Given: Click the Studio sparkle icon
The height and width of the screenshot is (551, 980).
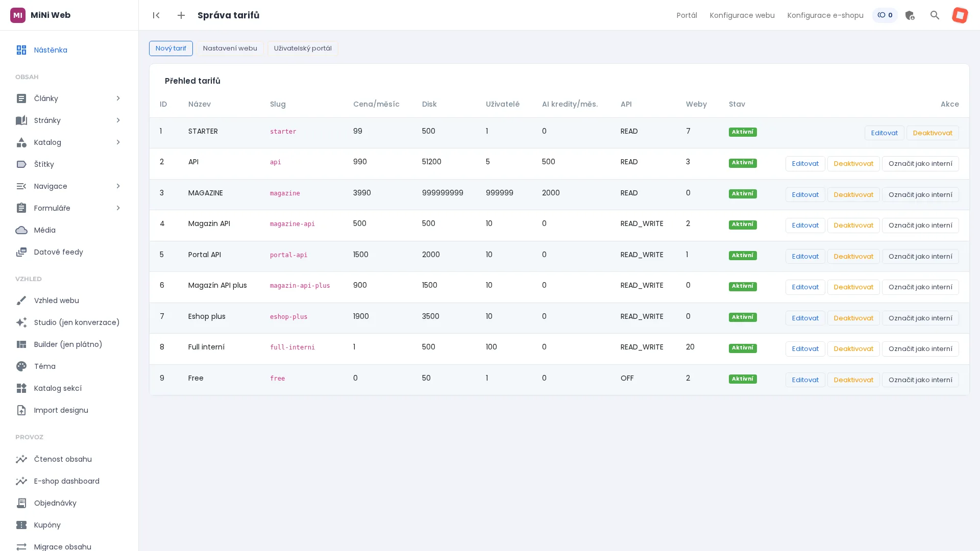Looking at the screenshot, I should click(x=21, y=322).
